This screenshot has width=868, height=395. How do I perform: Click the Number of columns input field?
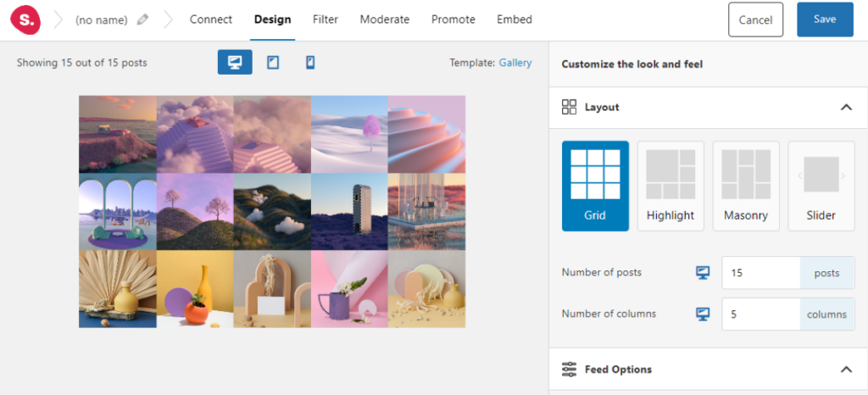(x=761, y=314)
